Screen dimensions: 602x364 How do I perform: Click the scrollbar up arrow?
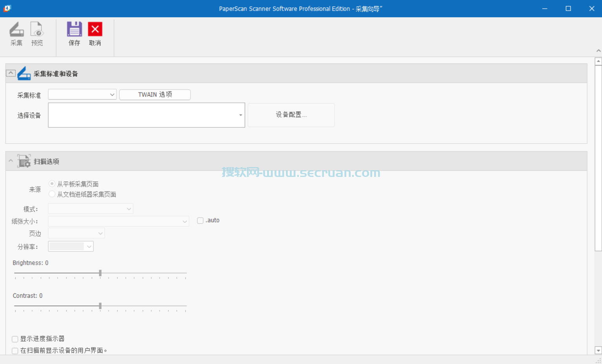click(598, 62)
